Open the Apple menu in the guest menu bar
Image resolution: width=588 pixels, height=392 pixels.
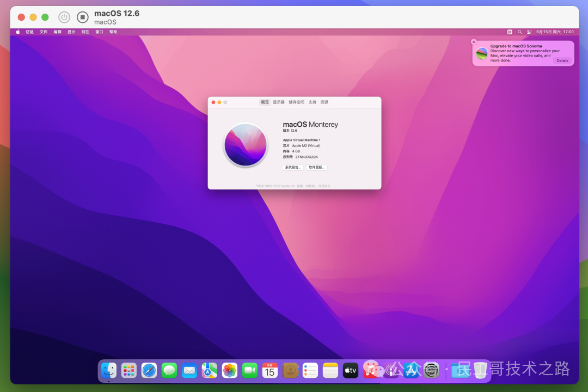(x=17, y=32)
